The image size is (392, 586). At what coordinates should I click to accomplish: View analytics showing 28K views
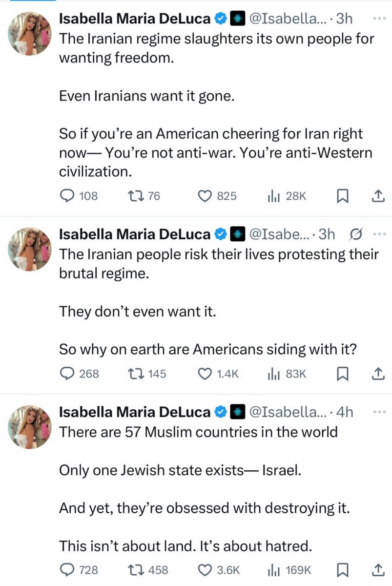point(273,196)
